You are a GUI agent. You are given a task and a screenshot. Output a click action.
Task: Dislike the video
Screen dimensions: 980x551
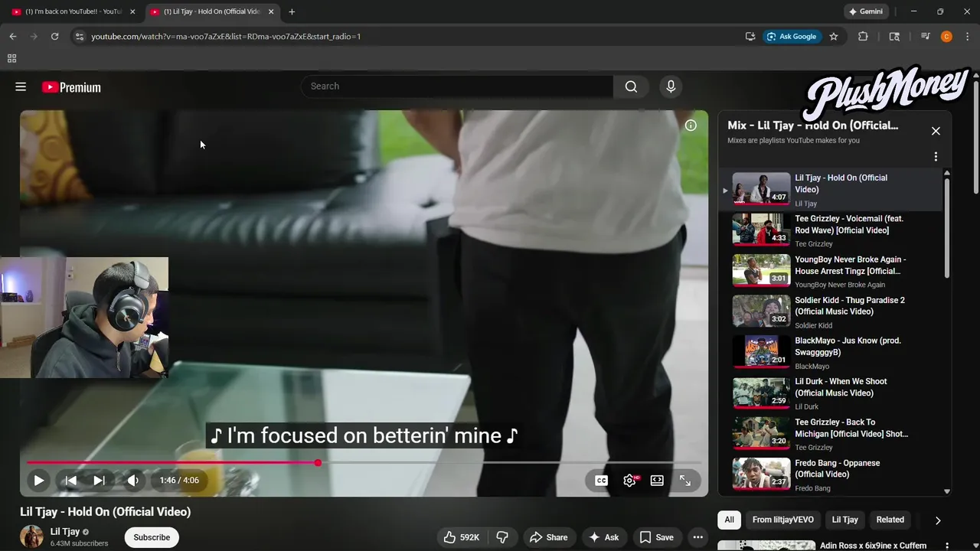point(502,537)
